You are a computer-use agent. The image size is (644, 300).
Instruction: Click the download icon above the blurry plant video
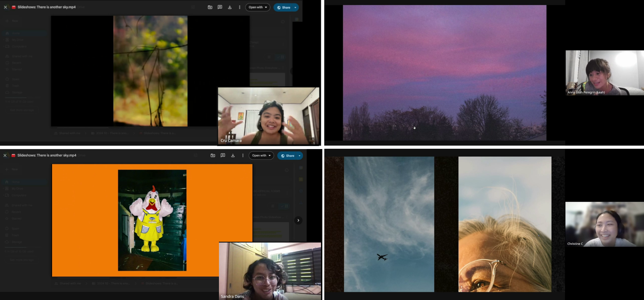tap(230, 7)
